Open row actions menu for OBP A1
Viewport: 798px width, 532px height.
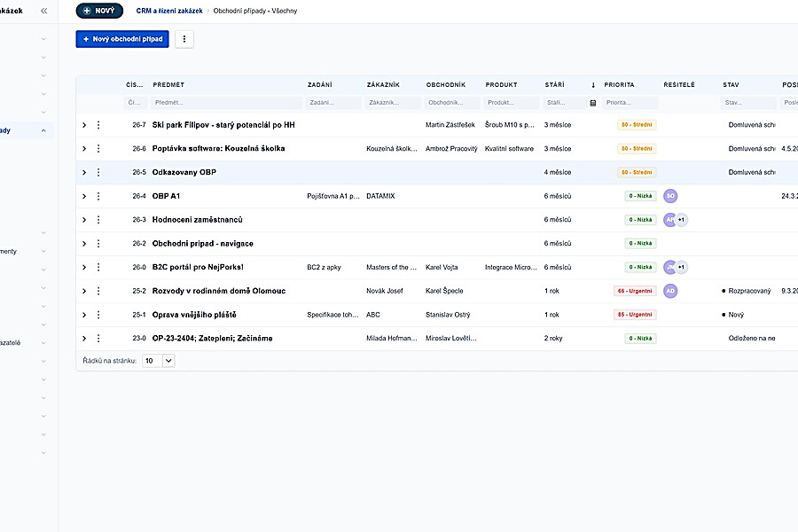[x=98, y=196]
